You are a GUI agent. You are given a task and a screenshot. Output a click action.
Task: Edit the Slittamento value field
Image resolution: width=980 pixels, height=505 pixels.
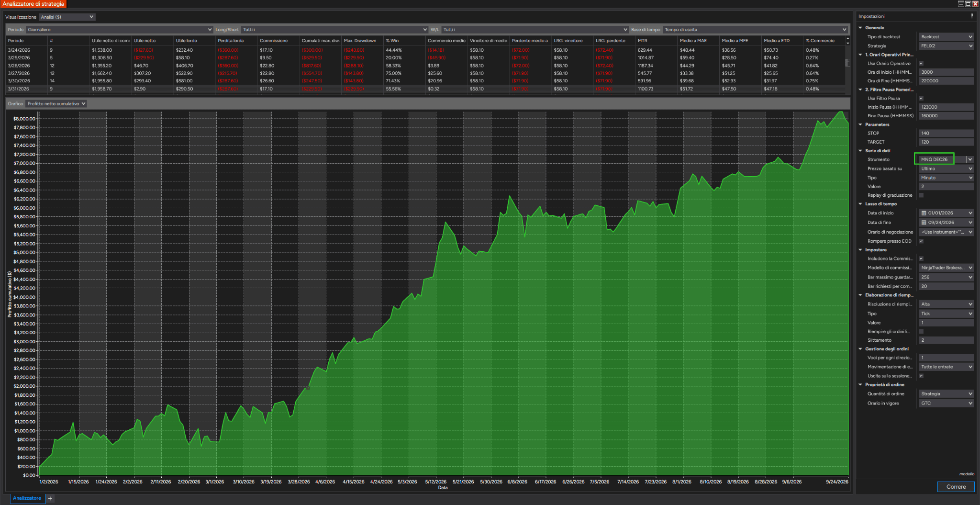pos(946,340)
